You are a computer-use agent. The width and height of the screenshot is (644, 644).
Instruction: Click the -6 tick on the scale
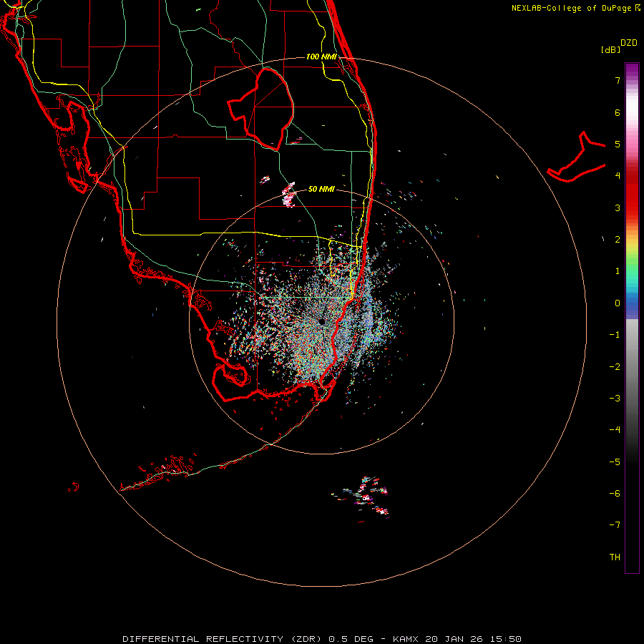coord(615,494)
